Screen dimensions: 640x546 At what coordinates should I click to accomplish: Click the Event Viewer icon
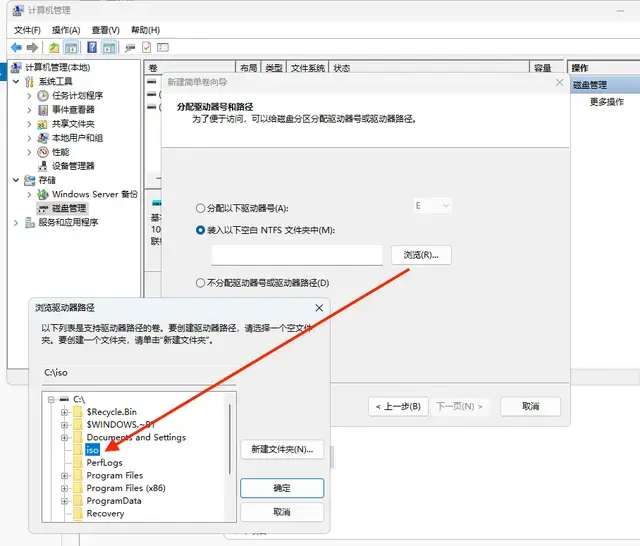43,110
